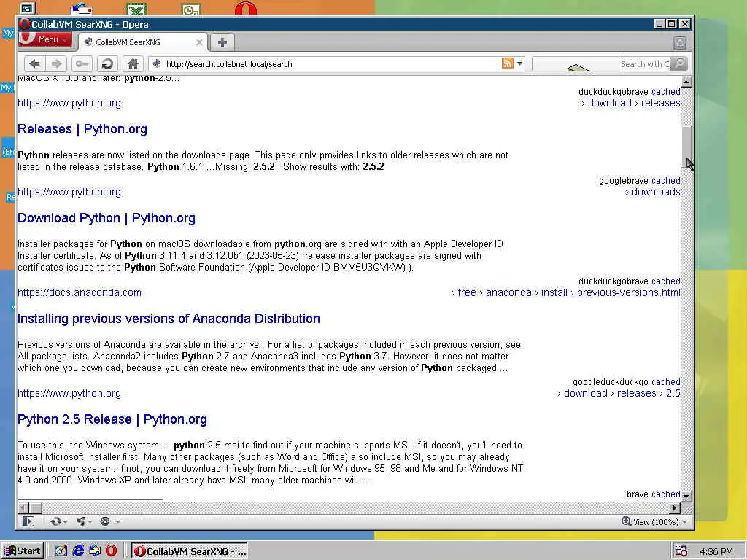Click the vertical scrollbar up arrow
747x560 pixels.
(686, 82)
